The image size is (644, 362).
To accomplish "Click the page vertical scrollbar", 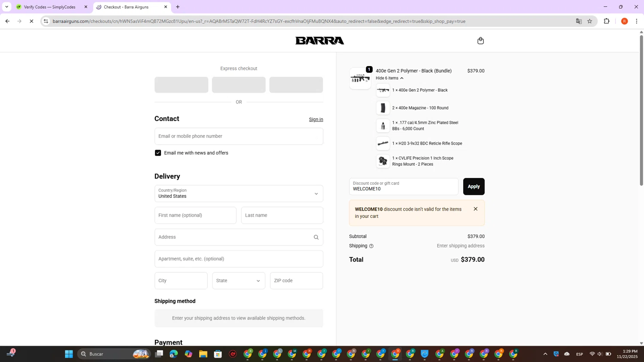I will click(641, 110).
